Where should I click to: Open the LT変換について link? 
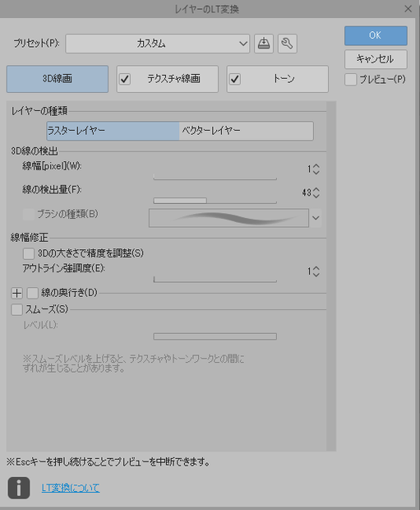pos(71,488)
